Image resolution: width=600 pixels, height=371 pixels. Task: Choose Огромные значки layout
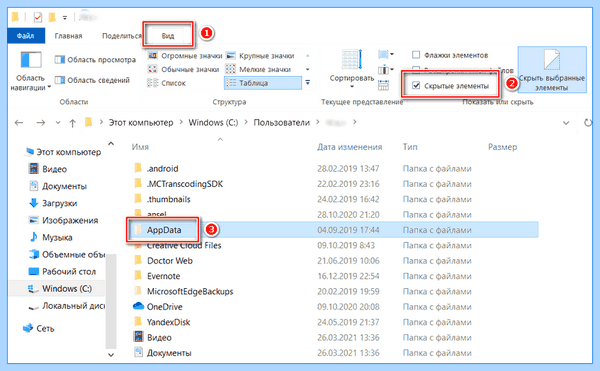(x=185, y=56)
